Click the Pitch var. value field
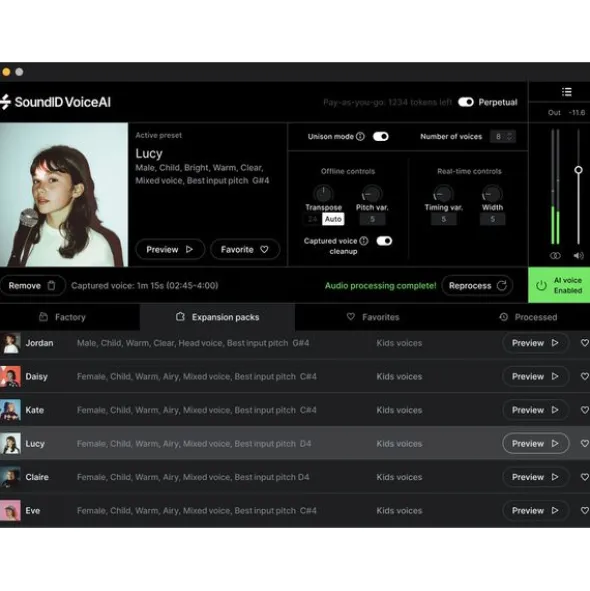Screen dimensions: 590x591 tap(372, 219)
